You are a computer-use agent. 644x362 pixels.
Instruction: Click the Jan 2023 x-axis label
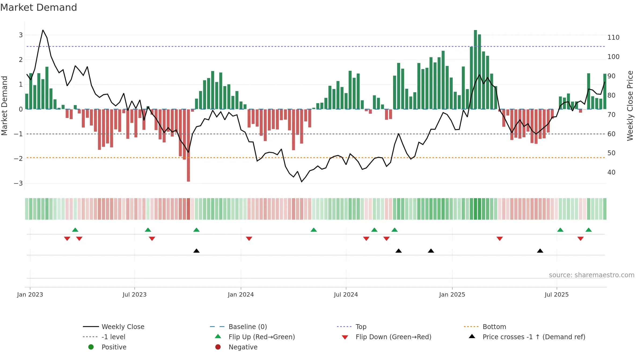coord(30,295)
